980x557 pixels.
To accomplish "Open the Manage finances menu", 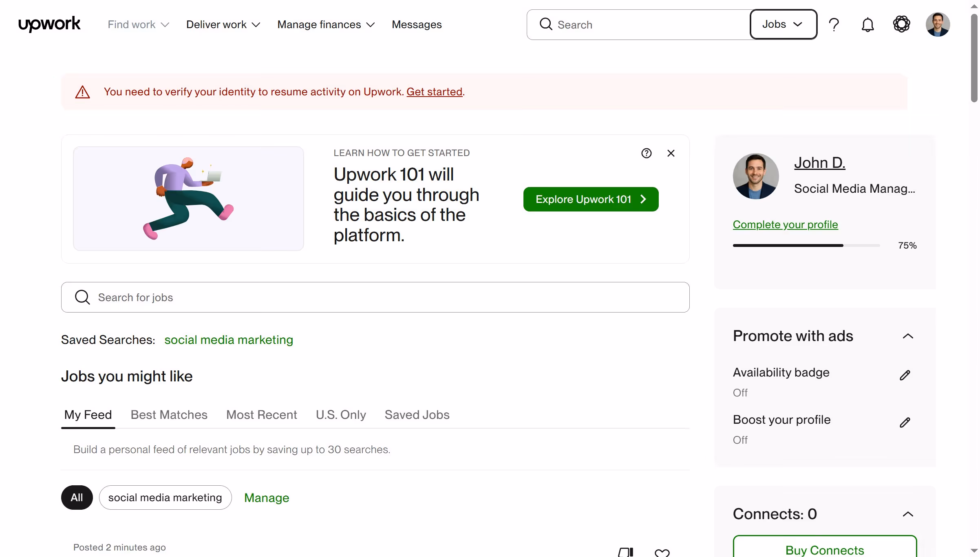I will [326, 24].
